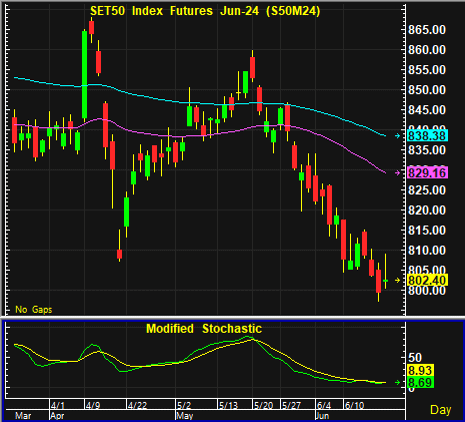Click the chart title SET50 Index Futures Jun-24 (S50M24)
465x422 pixels.
click(x=205, y=11)
